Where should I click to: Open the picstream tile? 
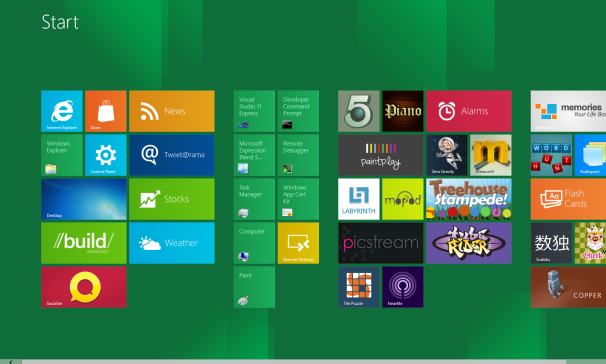(381, 243)
